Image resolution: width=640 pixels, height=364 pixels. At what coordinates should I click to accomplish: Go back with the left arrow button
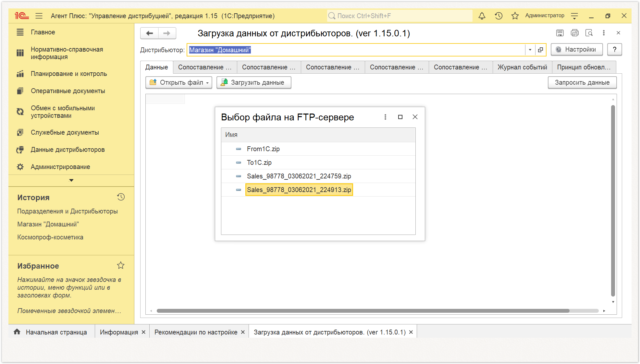click(x=150, y=33)
